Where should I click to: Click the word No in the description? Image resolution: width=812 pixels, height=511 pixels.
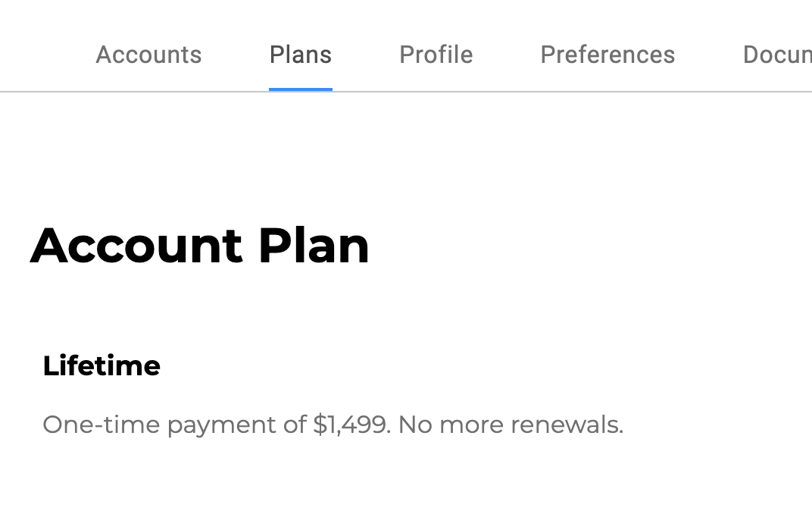click(x=415, y=425)
